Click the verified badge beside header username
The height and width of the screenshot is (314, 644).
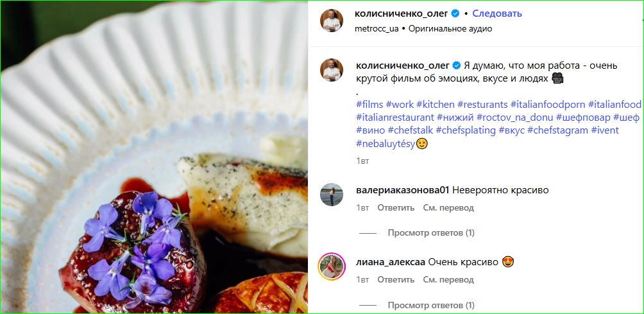[x=454, y=13]
